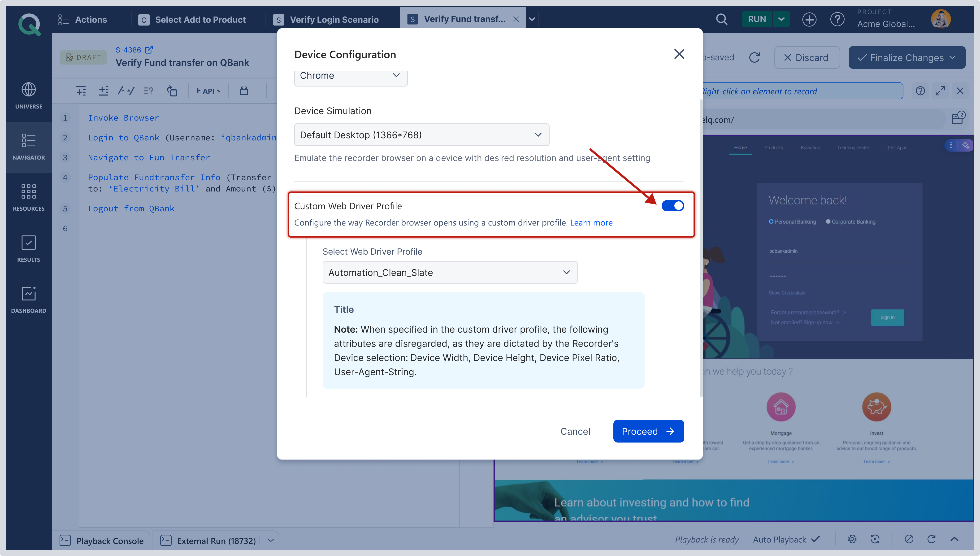This screenshot has height=556, width=980.
Task: Open the Resources sidebar section
Action: tap(29, 198)
